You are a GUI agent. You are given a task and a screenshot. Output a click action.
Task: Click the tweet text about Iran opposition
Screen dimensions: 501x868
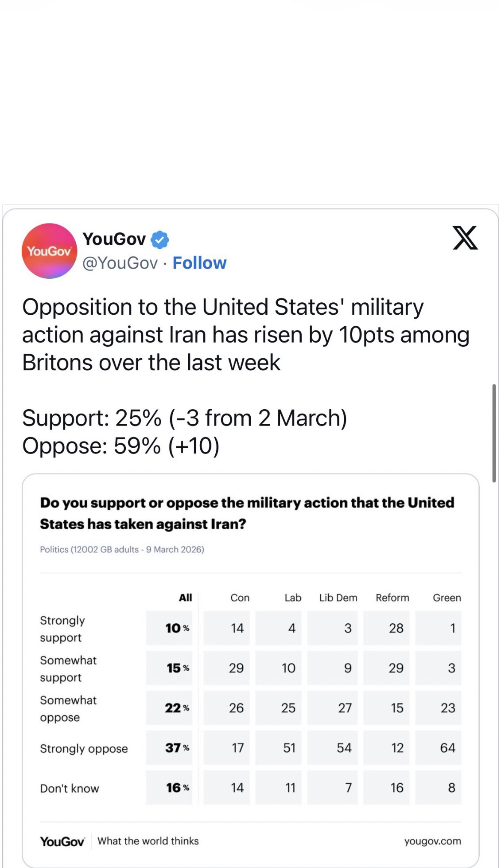245,335
